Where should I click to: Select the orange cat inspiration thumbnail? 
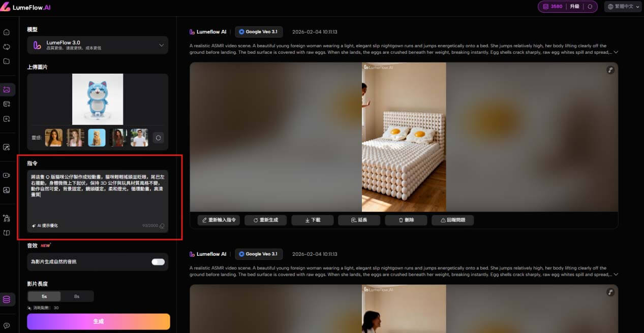coord(97,138)
